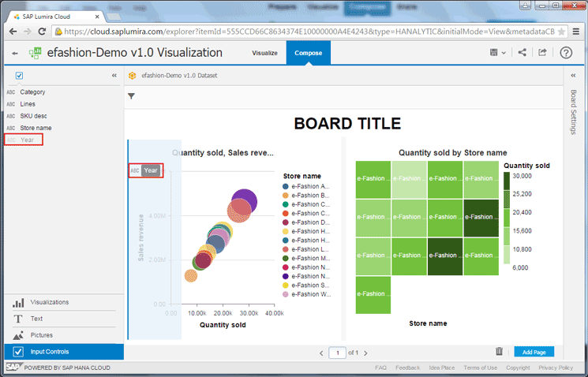The width and height of the screenshot is (588, 377).
Task: Select the Lines dimension
Action: pyautogui.click(x=28, y=104)
